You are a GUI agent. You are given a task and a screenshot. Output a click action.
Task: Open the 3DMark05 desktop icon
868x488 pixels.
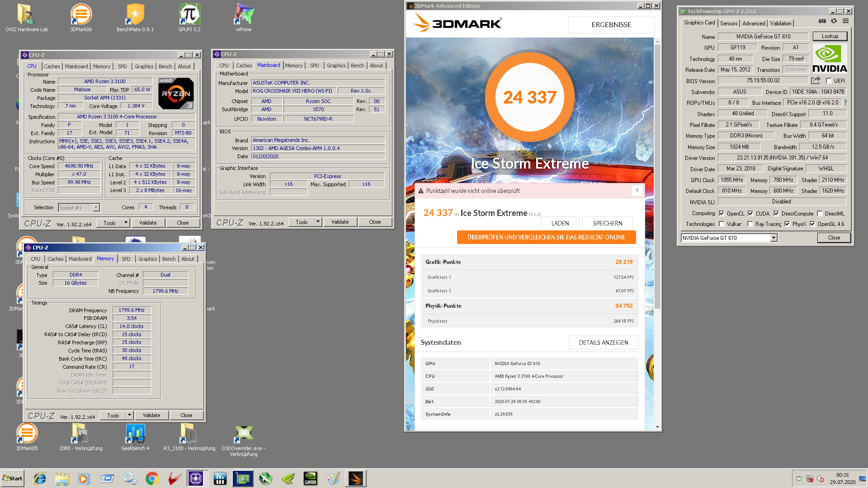point(27,436)
